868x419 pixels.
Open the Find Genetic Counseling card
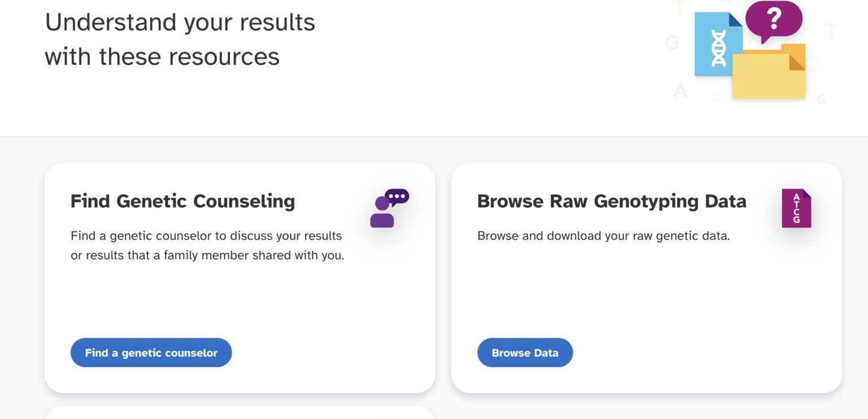(240, 277)
